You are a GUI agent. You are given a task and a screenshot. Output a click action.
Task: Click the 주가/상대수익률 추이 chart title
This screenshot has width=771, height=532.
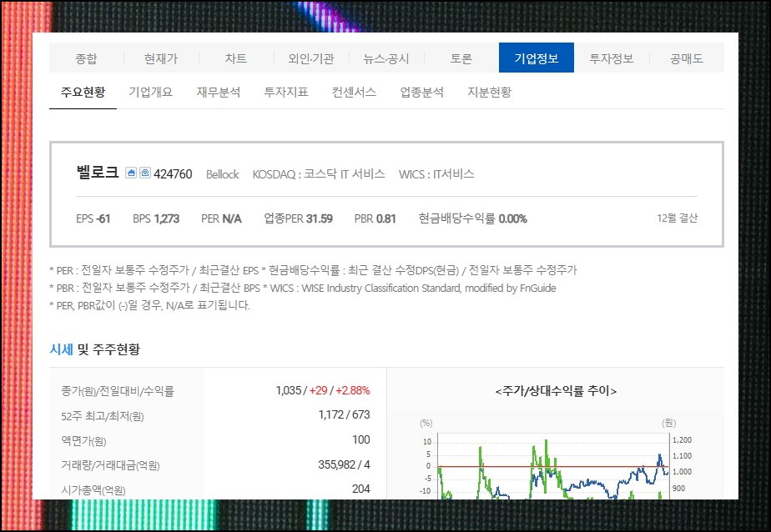556,391
